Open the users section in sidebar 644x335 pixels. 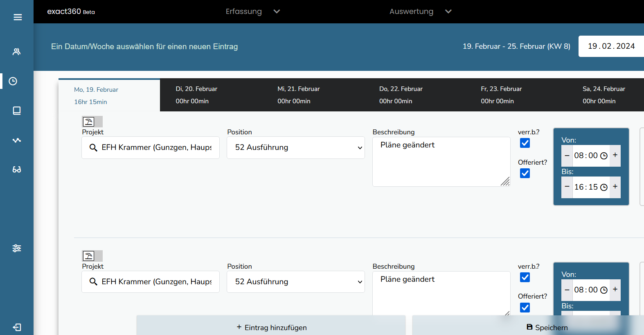click(16, 52)
